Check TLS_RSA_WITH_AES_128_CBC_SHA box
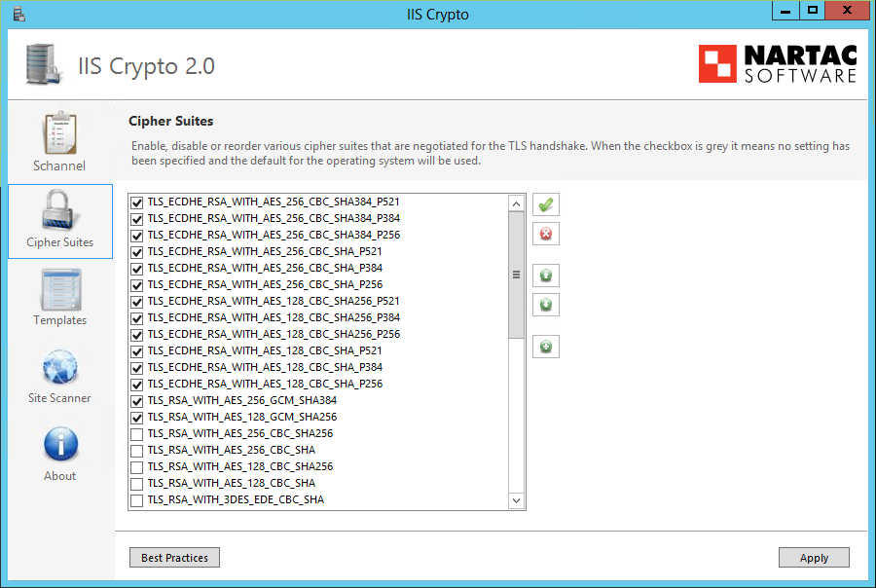876x588 pixels. point(137,484)
